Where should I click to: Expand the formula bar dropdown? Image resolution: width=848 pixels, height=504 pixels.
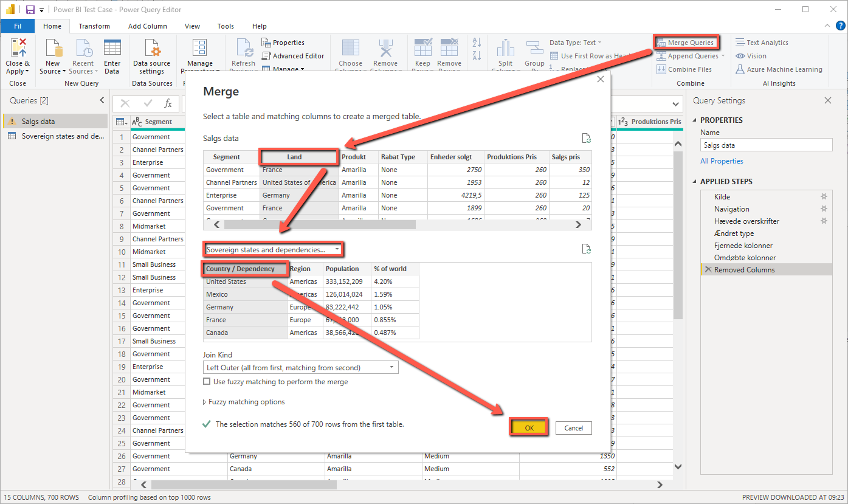[676, 104]
